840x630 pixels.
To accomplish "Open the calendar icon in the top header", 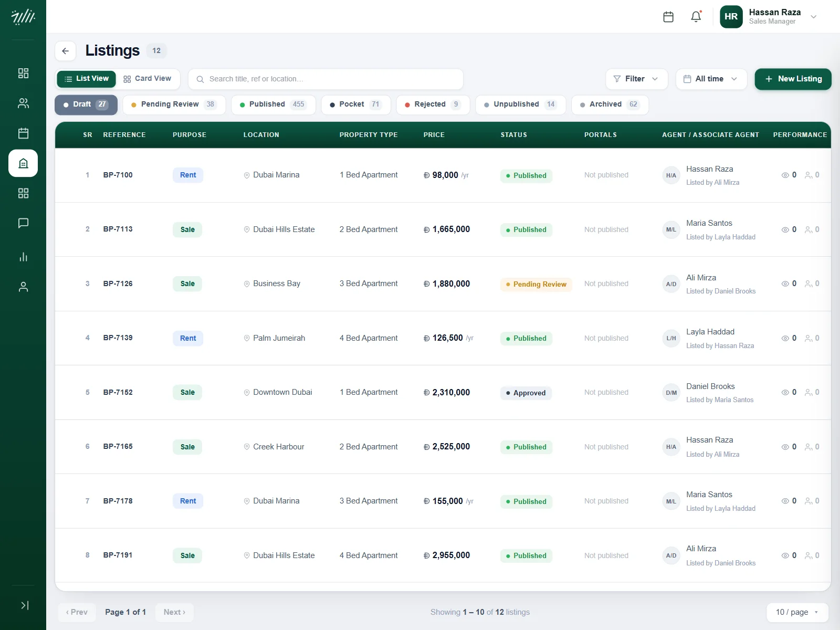I will (x=668, y=17).
